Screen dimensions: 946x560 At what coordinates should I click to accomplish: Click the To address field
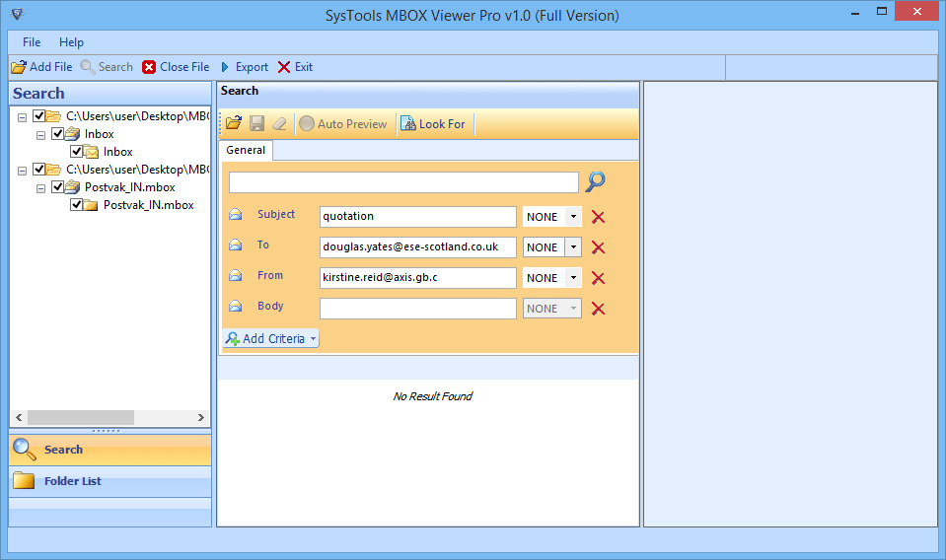click(x=418, y=247)
